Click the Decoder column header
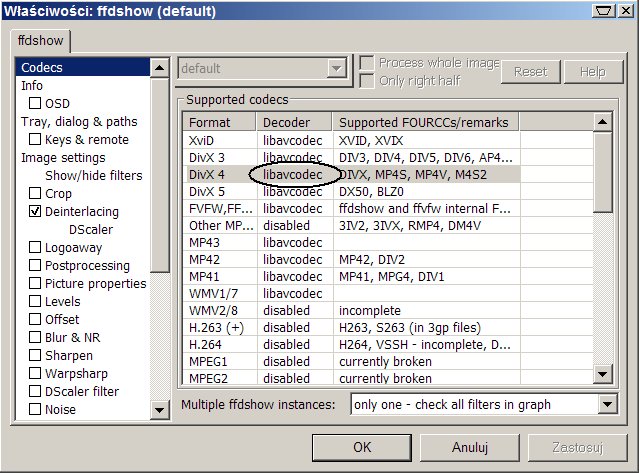The width and height of the screenshot is (639, 473). point(287,123)
